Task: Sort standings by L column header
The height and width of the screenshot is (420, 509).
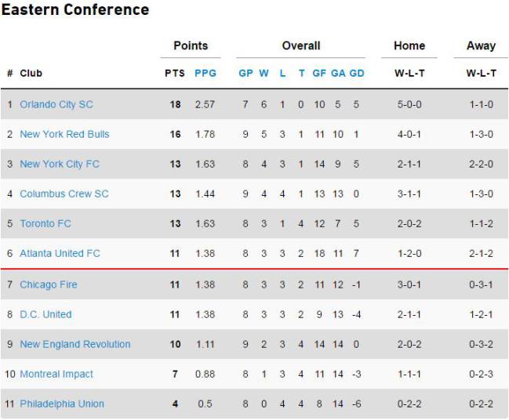Action: pyautogui.click(x=283, y=74)
